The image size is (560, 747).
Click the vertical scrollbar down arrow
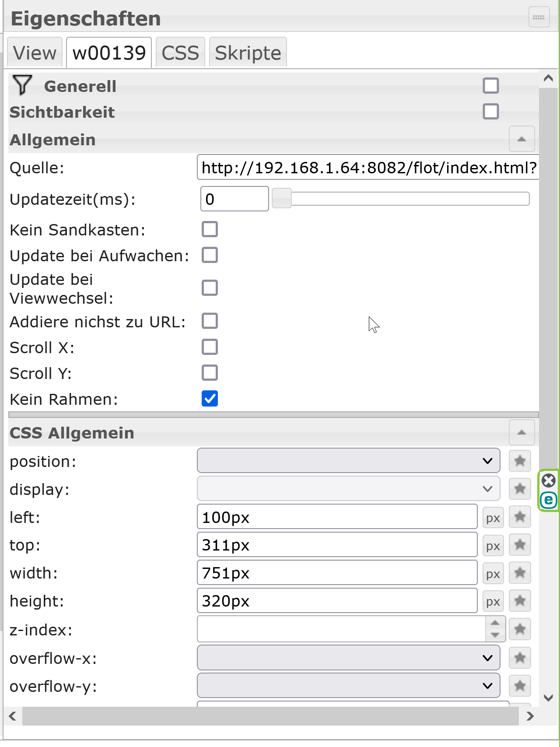pos(548,698)
